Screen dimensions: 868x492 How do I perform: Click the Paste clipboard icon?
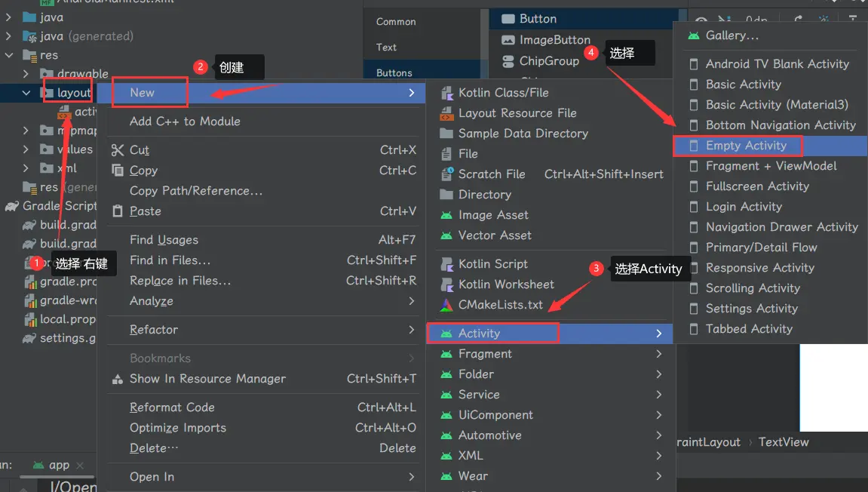coord(117,211)
